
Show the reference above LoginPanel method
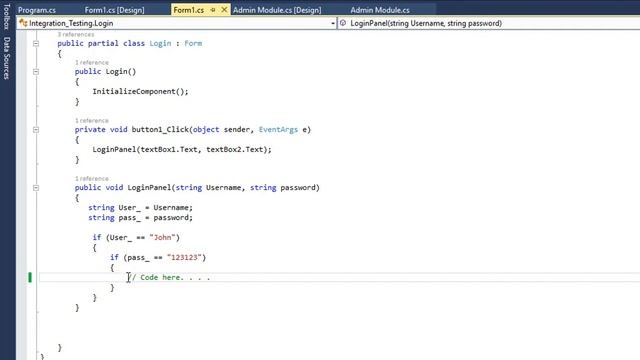click(x=91, y=178)
